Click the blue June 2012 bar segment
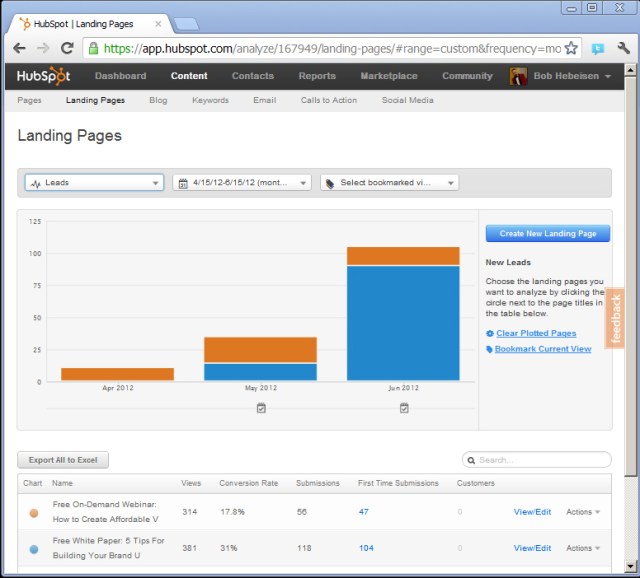640x578 pixels. coord(403,322)
